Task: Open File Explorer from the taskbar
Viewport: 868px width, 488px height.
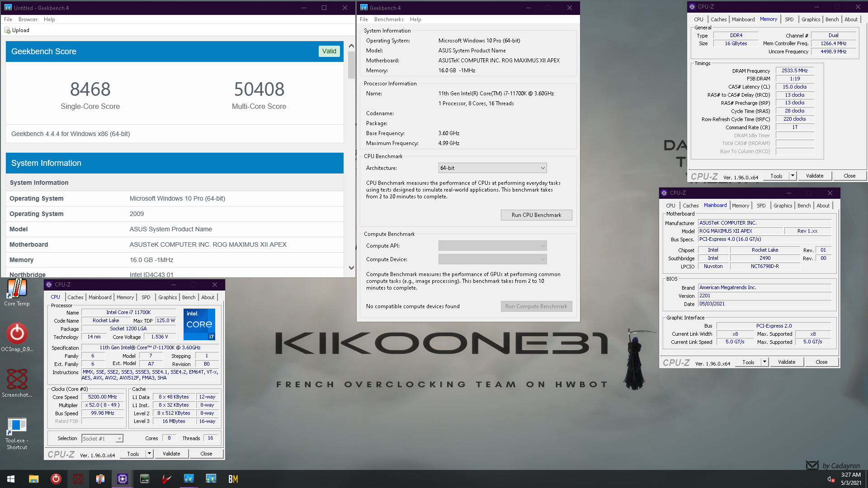Action: [33, 479]
